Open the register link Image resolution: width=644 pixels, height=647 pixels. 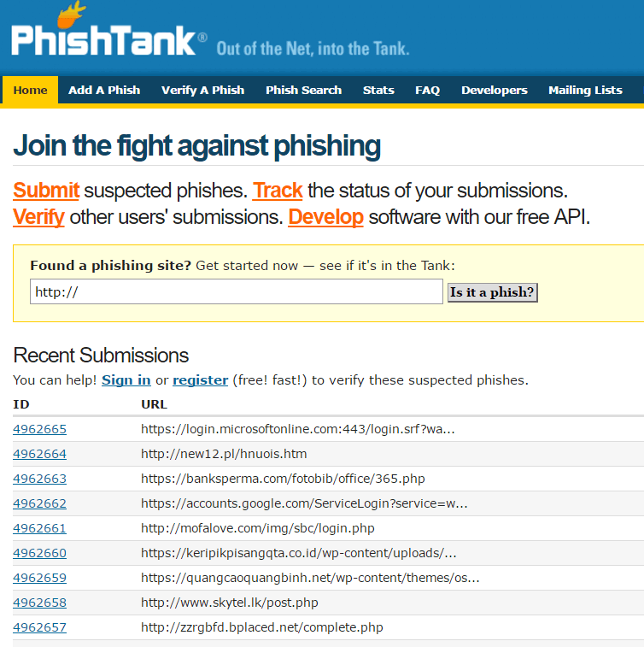(x=200, y=379)
